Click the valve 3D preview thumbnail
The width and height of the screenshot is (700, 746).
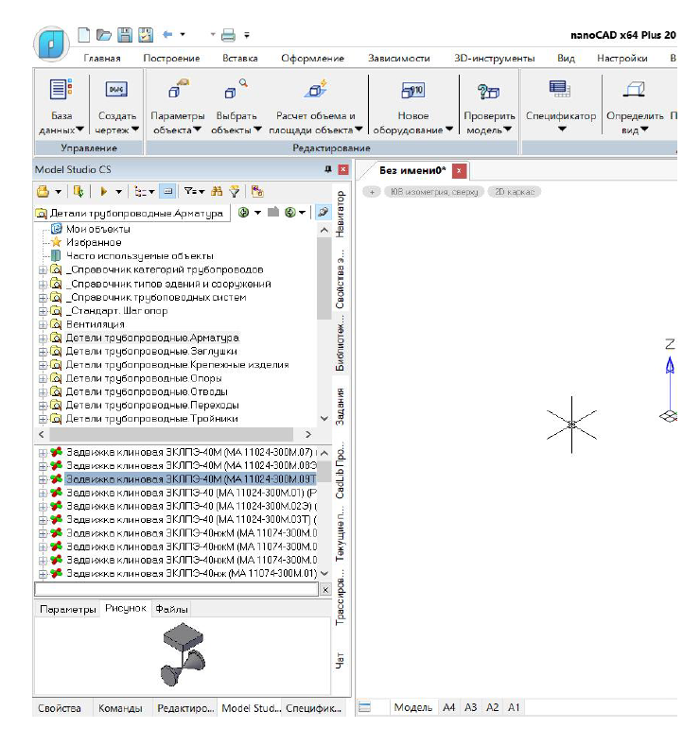[183, 654]
